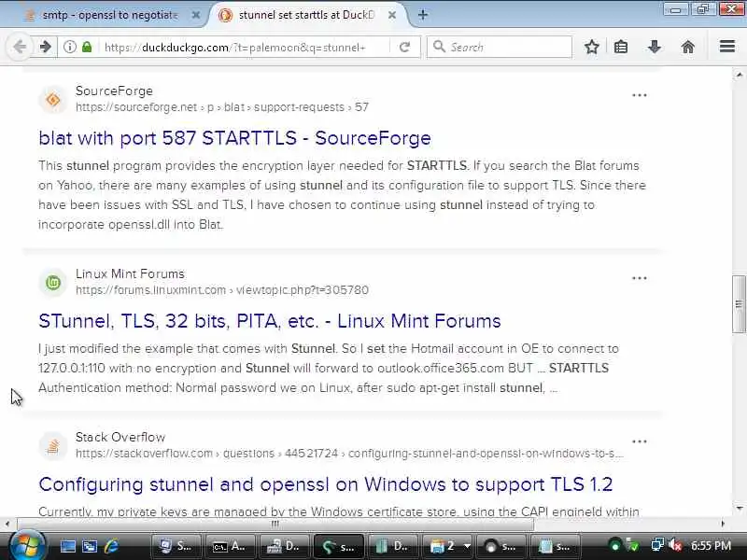Select the 'stunnel set starttls at DuckD' tab
The image size is (747, 560).
tap(307, 15)
